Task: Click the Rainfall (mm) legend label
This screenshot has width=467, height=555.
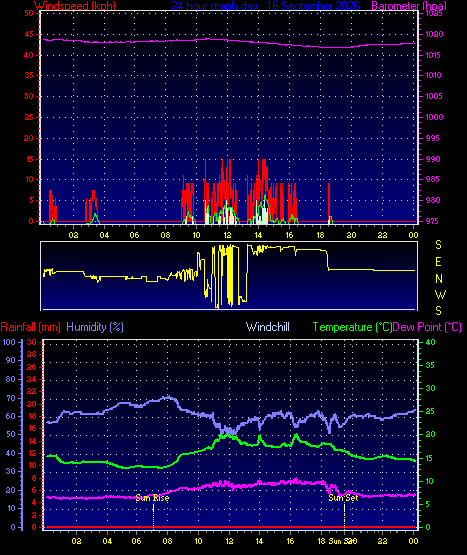Action: [x=30, y=327]
